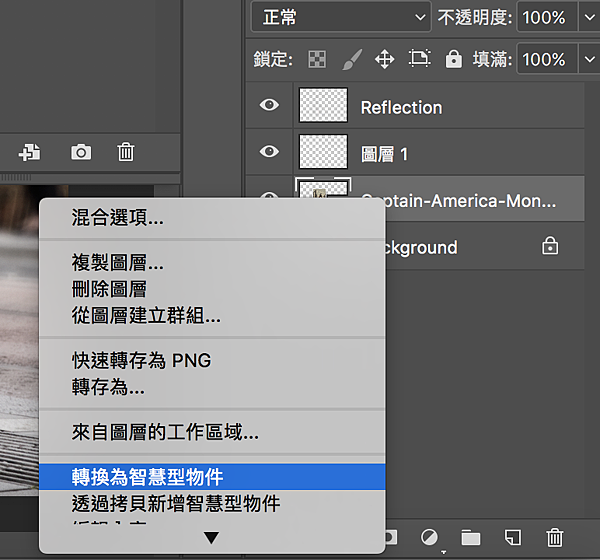The image size is (600, 560).
Task: Choose 轉存為... menu item
Action: pyautogui.click(x=212, y=387)
